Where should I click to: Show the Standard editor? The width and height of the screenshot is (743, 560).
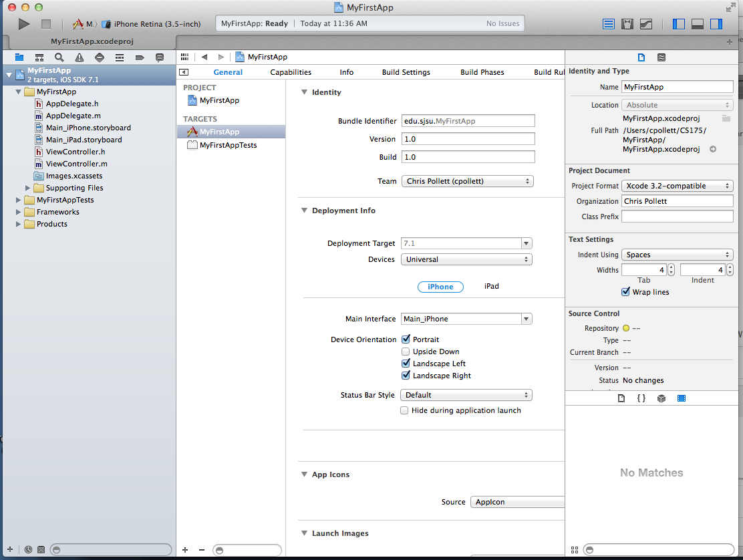(x=609, y=23)
